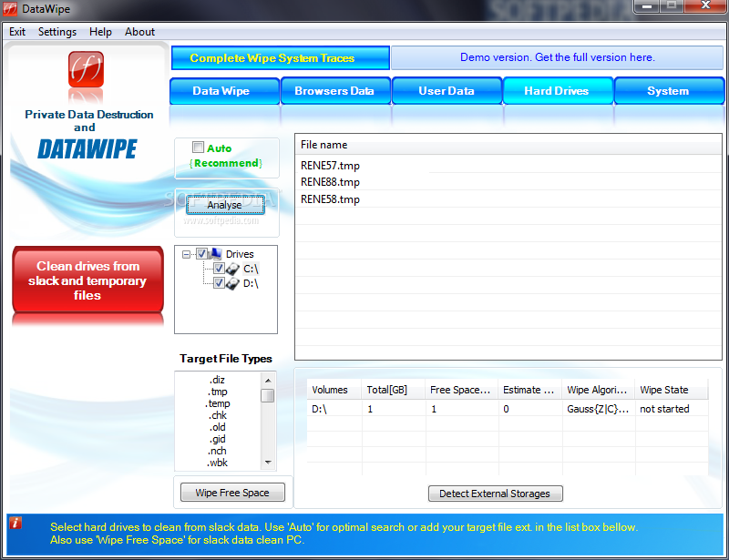The width and height of the screenshot is (729, 560).
Task: Click Complete Wipe System Traces button
Action: coord(281,57)
